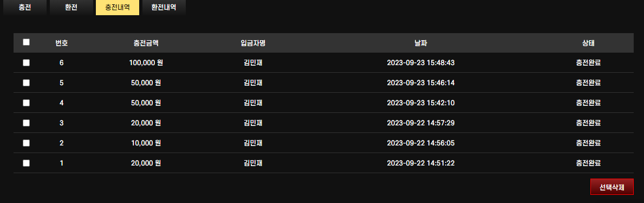Click the 날짜 column header
The image size is (644, 203).
click(x=420, y=43)
